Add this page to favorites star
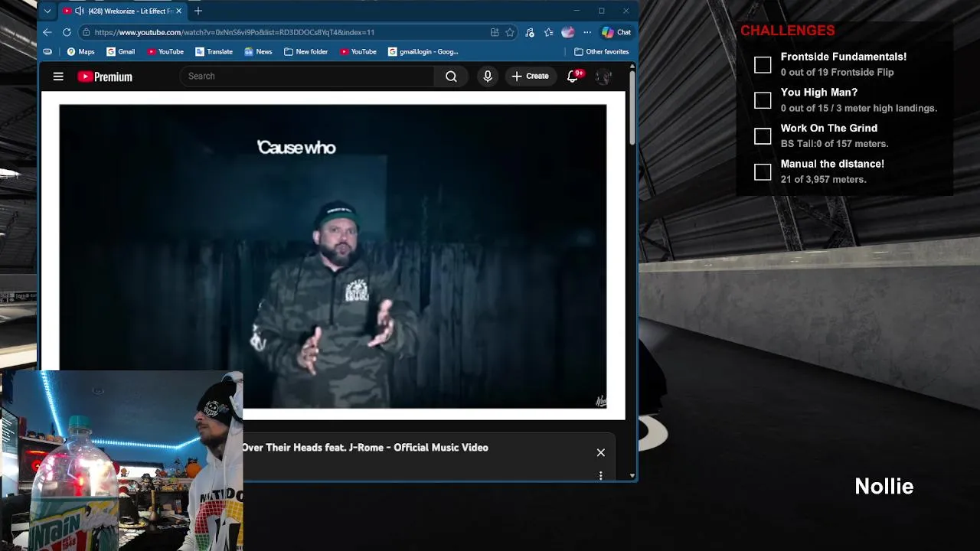 [x=510, y=32]
